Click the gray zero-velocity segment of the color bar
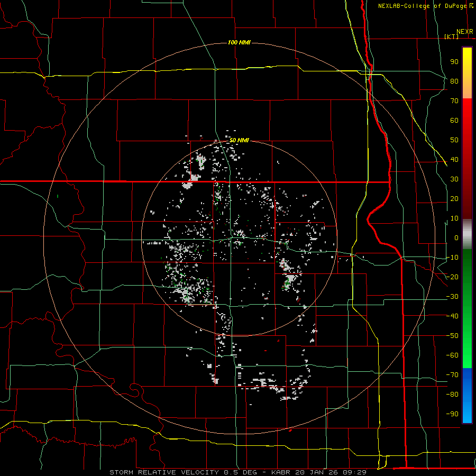This screenshot has width=476, height=476. 467,234
